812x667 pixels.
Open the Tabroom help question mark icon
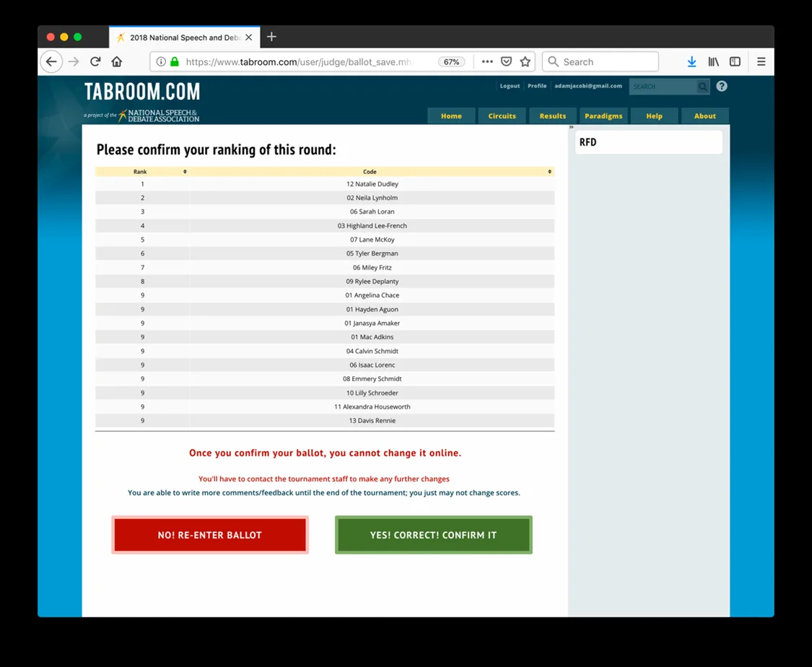721,86
